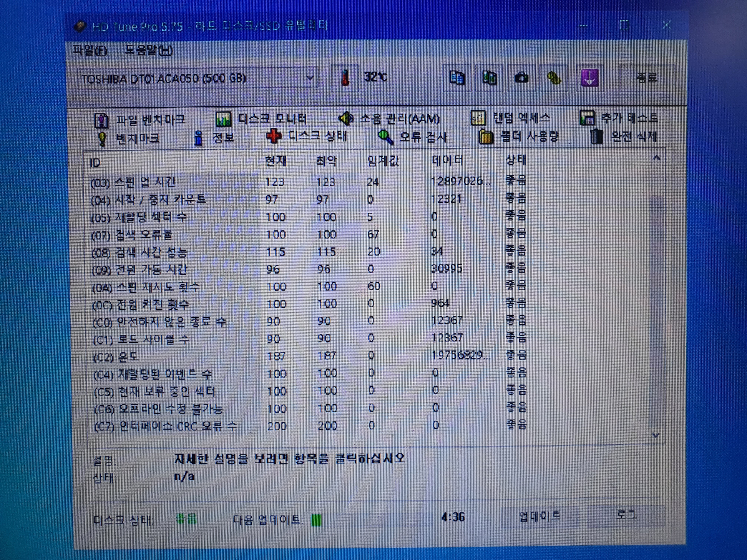Screen dimensions: 747x560
Task: Click the 964 power cycle data value
Action: tap(440, 303)
